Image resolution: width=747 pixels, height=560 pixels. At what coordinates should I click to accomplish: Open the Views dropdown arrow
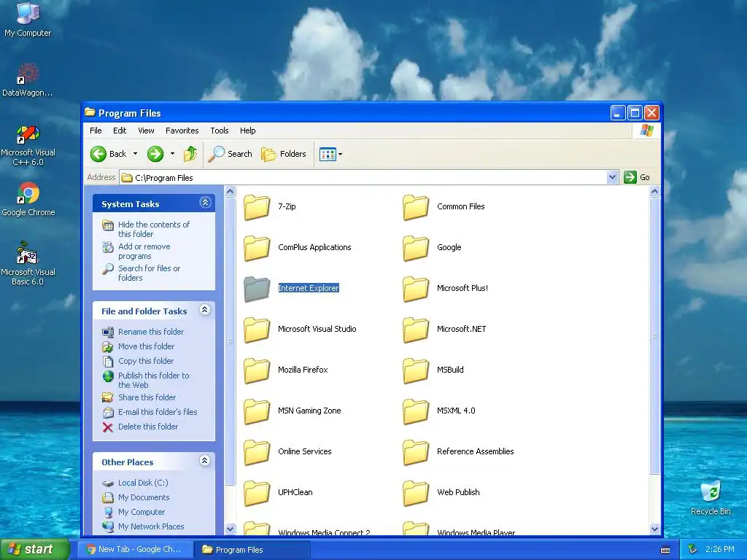pos(340,155)
